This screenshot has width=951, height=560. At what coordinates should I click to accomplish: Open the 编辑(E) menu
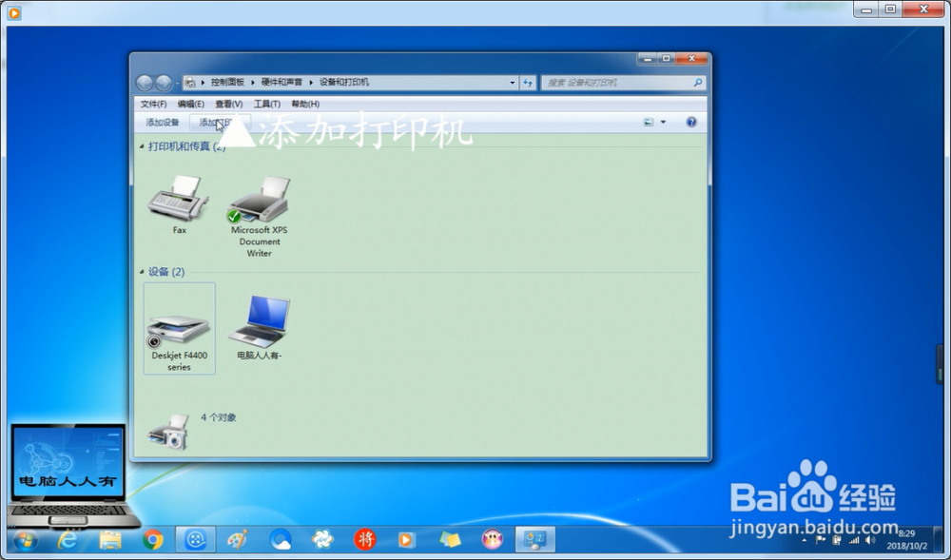(x=191, y=105)
